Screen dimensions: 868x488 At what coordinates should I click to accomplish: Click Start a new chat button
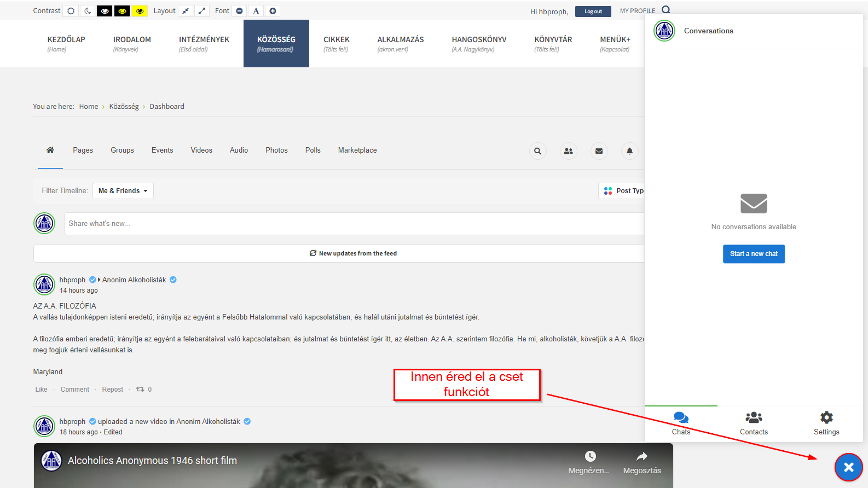pos(754,254)
